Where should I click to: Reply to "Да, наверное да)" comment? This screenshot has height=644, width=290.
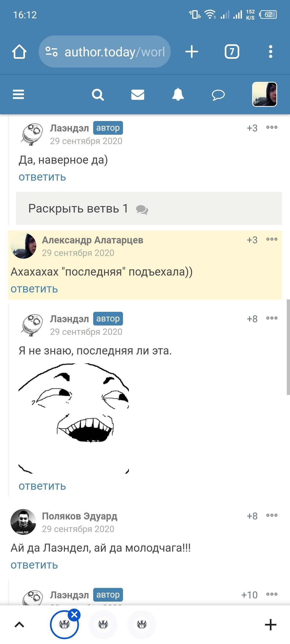coord(42,177)
